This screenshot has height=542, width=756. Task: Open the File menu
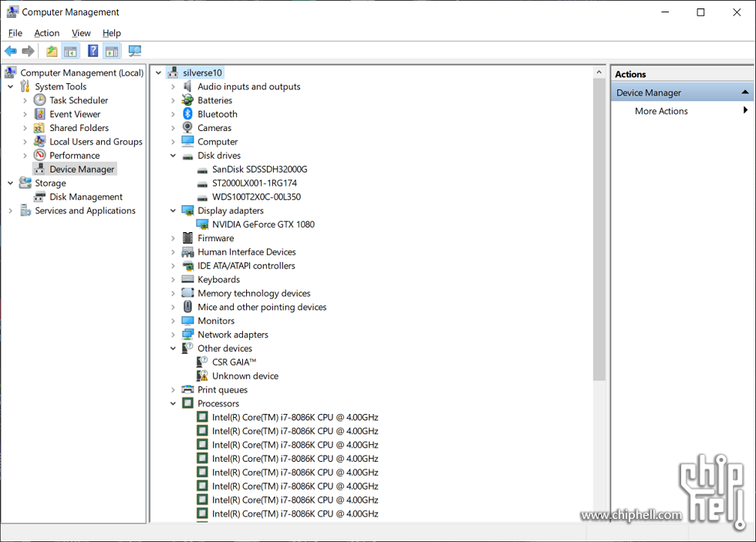click(15, 32)
